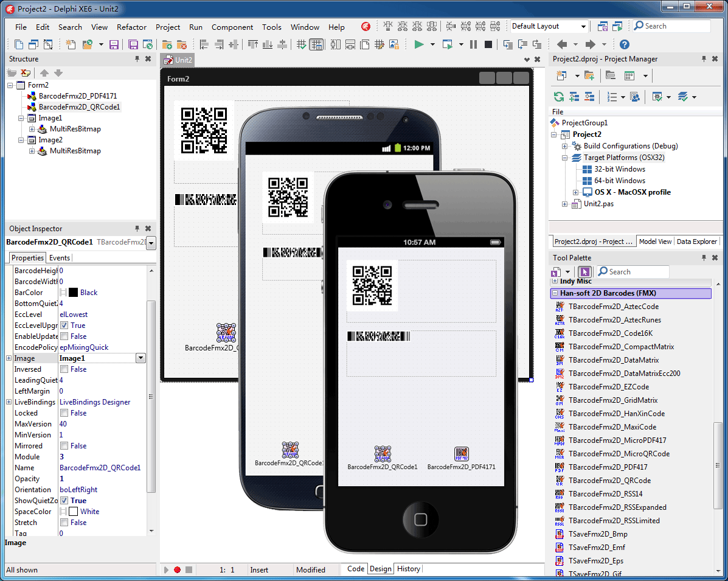The height and width of the screenshot is (581, 728).
Task: Collapse the Han-soft 2D Barcodes (FMX) category
Action: (x=556, y=293)
